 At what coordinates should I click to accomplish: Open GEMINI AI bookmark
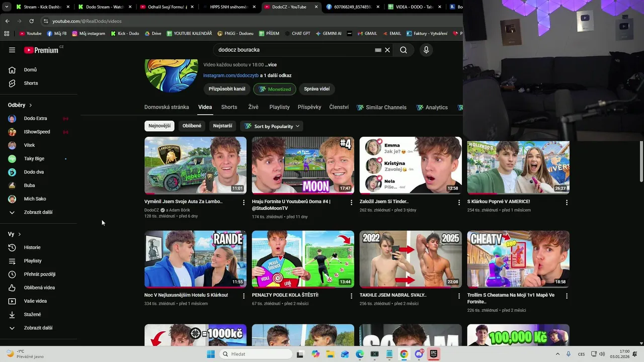coord(329,34)
